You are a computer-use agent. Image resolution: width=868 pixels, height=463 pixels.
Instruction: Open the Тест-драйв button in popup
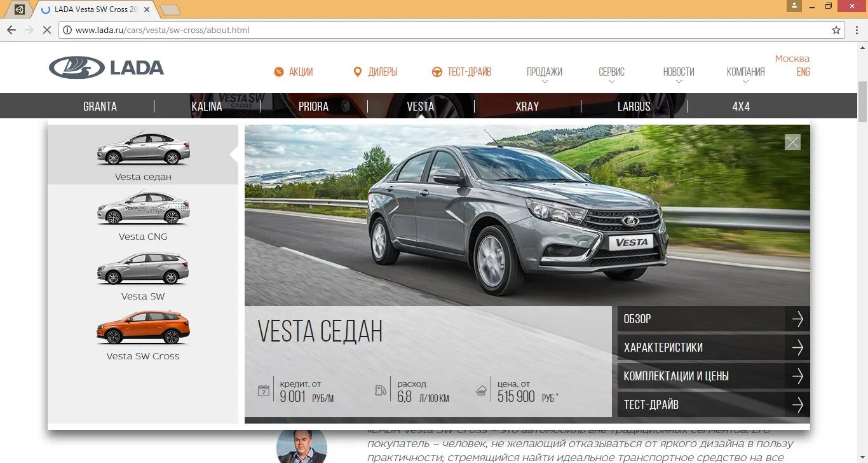(714, 404)
